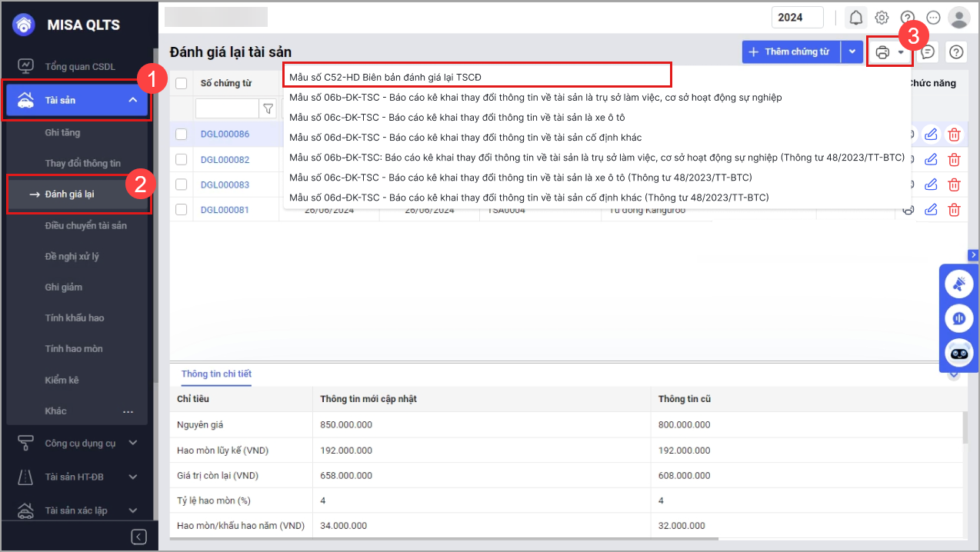Open Tính khấu hao in the sidebar

coord(74,318)
